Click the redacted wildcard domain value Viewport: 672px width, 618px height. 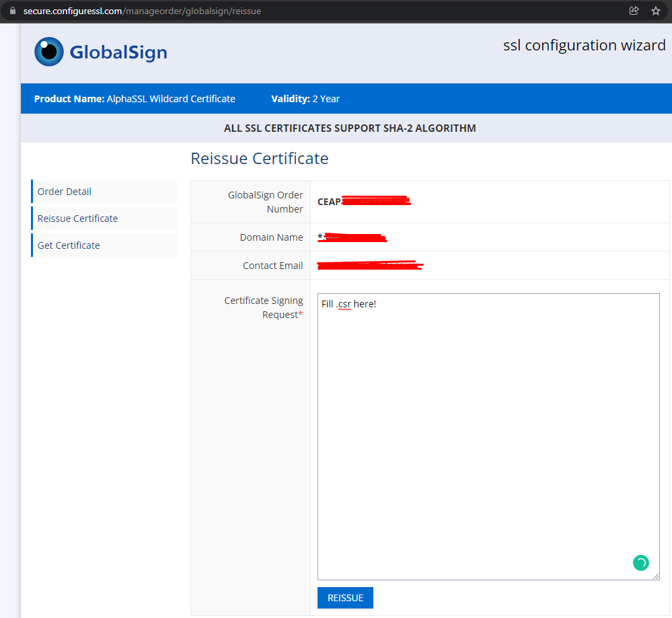tap(352, 237)
